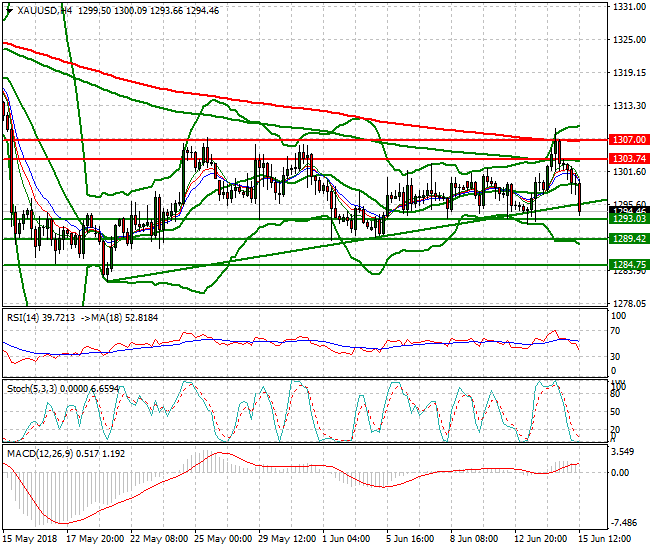Click the 8 Jun 08:00 time axis label
The width and height of the screenshot is (650, 550).
[474, 539]
